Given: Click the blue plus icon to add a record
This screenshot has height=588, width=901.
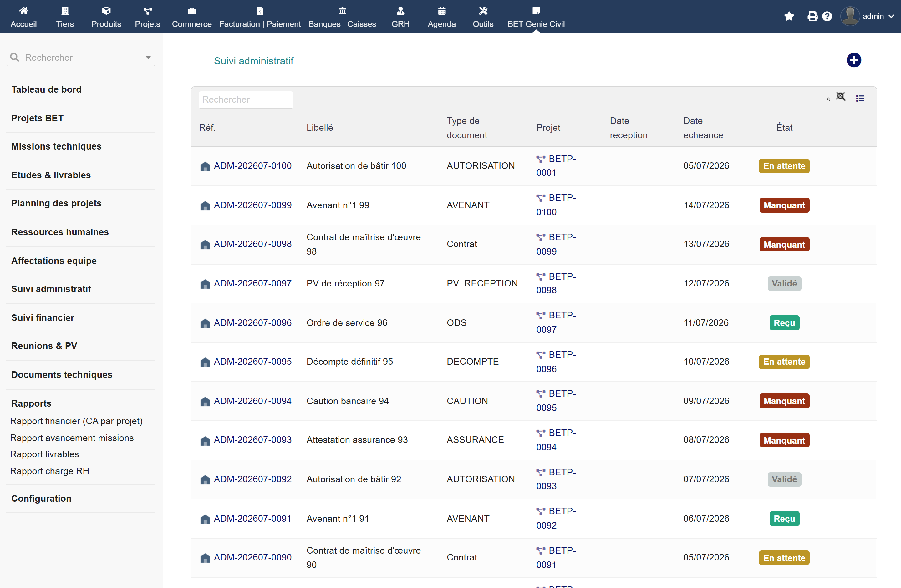Looking at the screenshot, I should [x=853, y=60].
